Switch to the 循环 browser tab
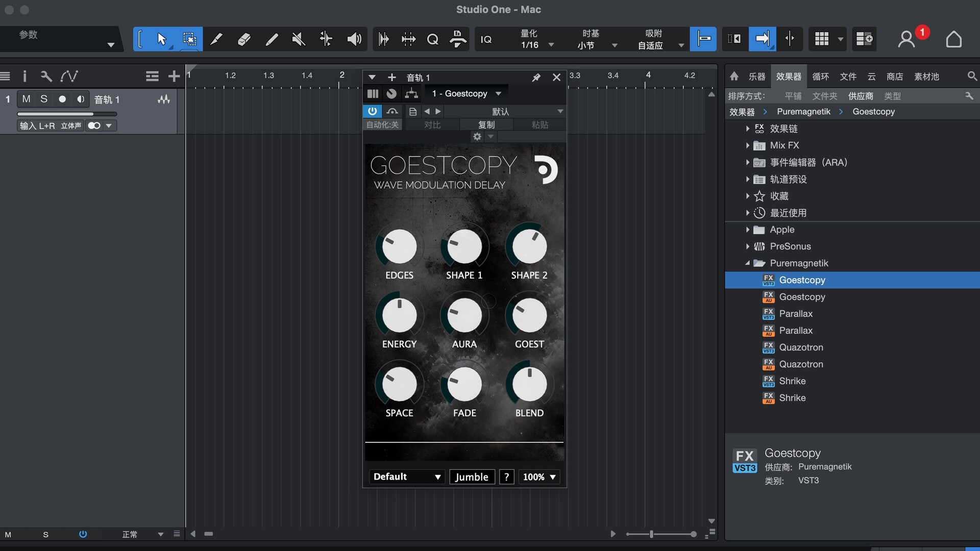 (x=820, y=77)
